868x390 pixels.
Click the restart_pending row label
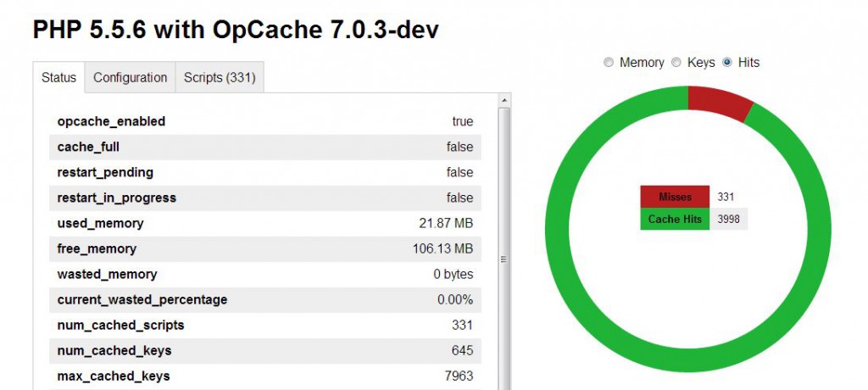coord(105,172)
